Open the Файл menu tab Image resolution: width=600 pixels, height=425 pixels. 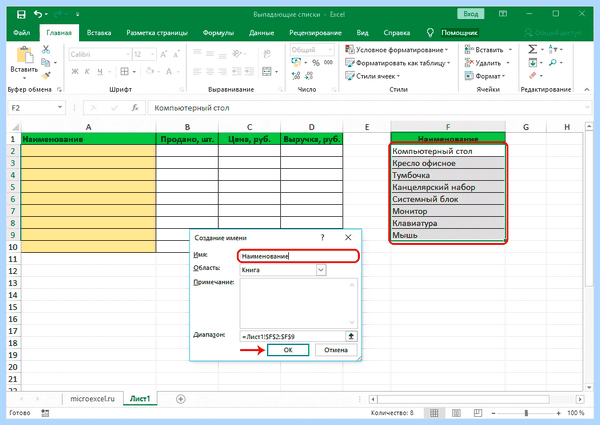pyautogui.click(x=22, y=33)
